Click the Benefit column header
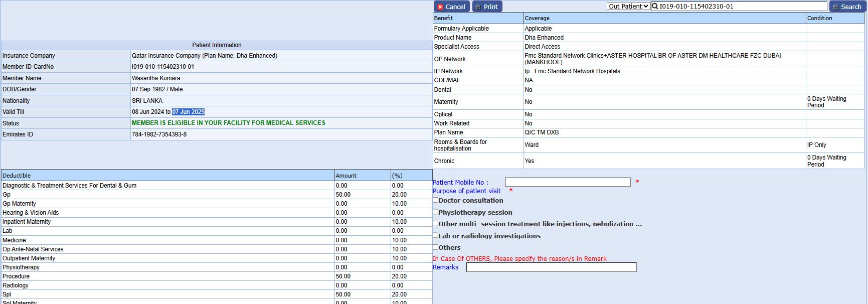The image size is (868, 304). click(443, 18)
